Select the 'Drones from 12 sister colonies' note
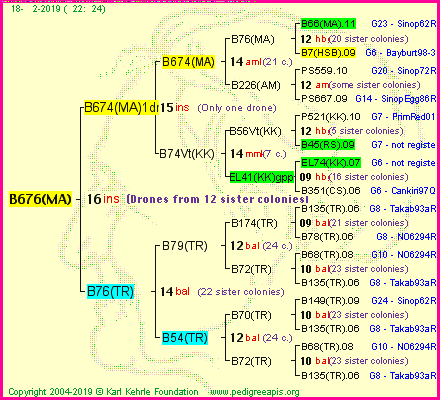Screen dimensions: 440x400 click(x=217, y=199)
